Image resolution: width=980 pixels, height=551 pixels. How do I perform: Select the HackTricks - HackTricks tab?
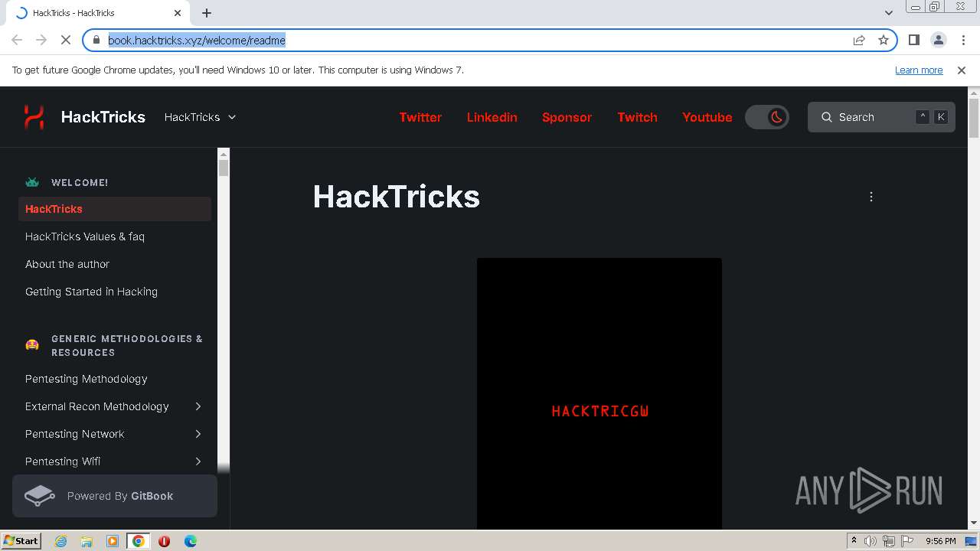point(99,13)
